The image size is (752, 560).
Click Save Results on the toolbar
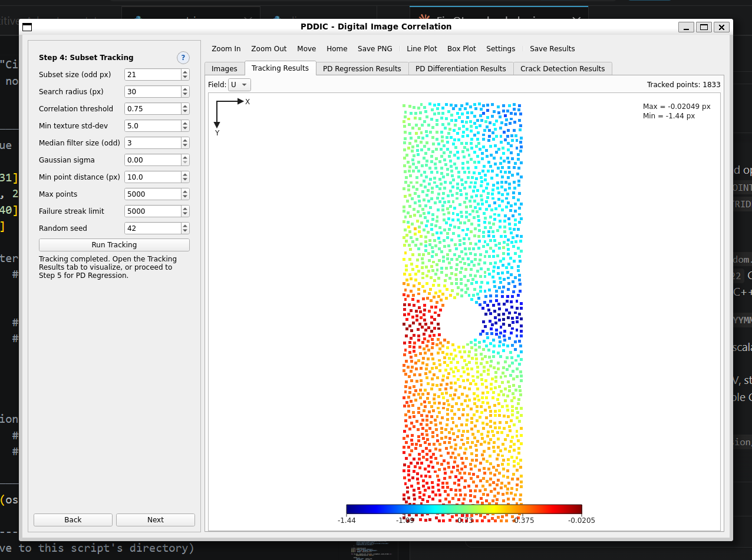click(552, 49)
